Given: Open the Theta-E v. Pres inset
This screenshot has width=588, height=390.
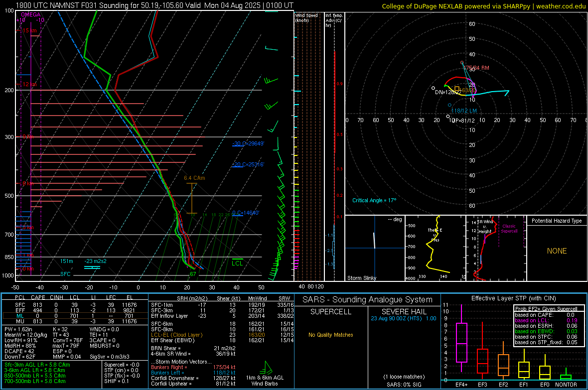Looking at the screenshot, I should [436, 248].
